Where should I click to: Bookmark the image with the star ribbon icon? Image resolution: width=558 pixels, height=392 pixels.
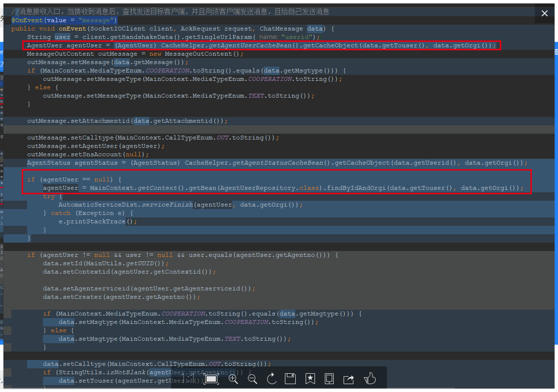[x=310, y=379]
